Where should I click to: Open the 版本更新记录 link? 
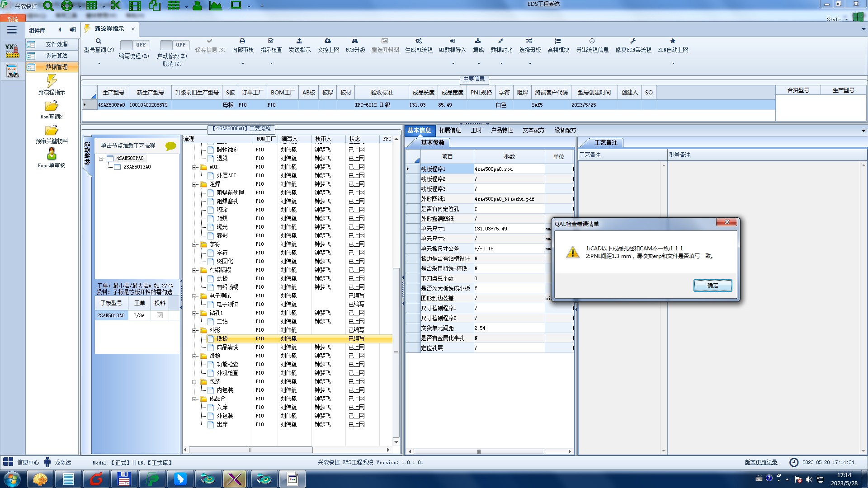(x=761, y=462)
